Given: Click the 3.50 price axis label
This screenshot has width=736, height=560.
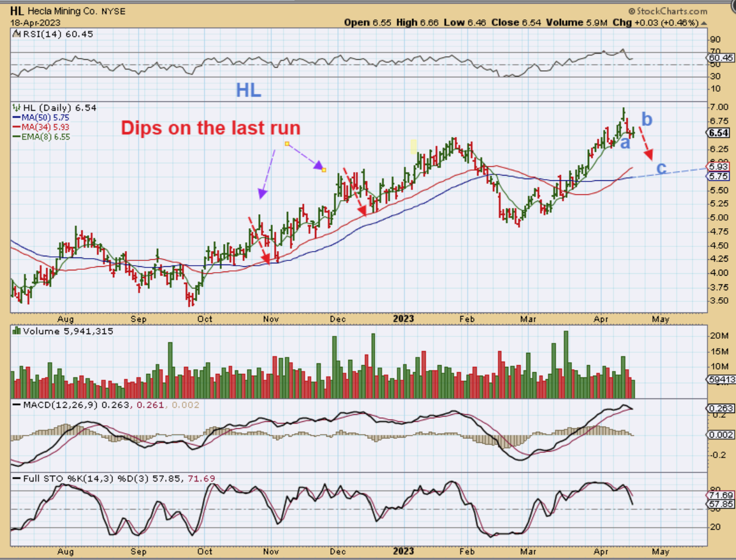Looking at the screenshot, I should click(718, 300).
